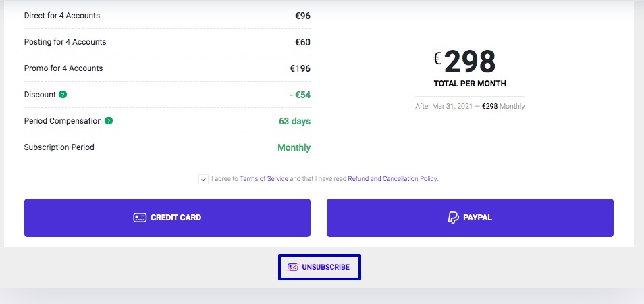
Task: Click the PayPal logo icon
Action: [x=454, y=218]
